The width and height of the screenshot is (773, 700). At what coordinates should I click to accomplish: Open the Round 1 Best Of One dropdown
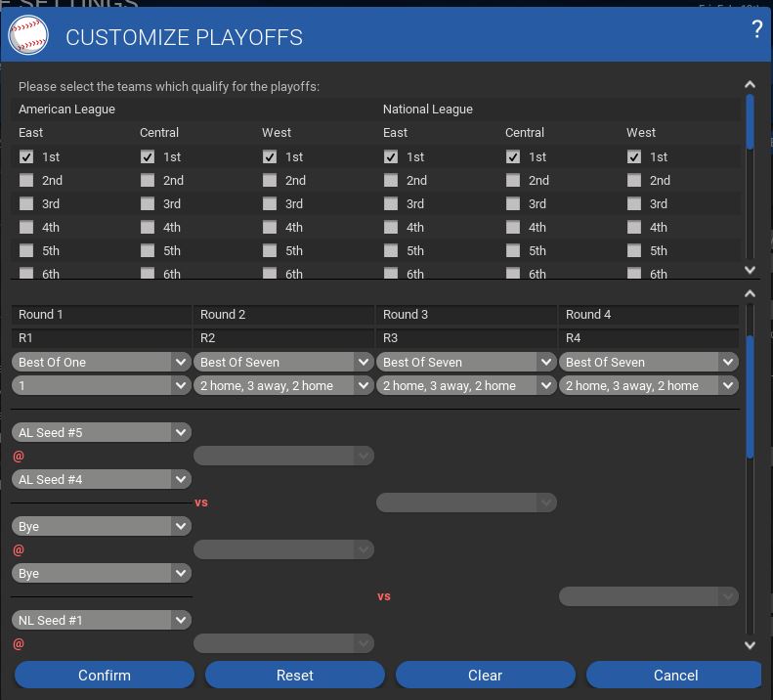(101, 362)
